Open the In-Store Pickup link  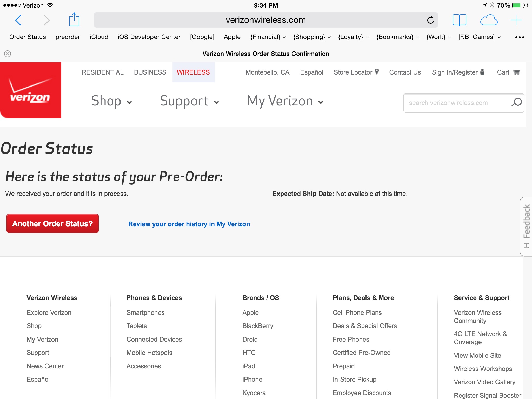coord(354,379)
